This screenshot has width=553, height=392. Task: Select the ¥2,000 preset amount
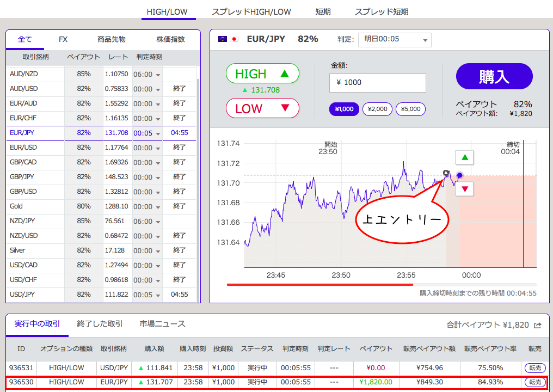(378, 109)
